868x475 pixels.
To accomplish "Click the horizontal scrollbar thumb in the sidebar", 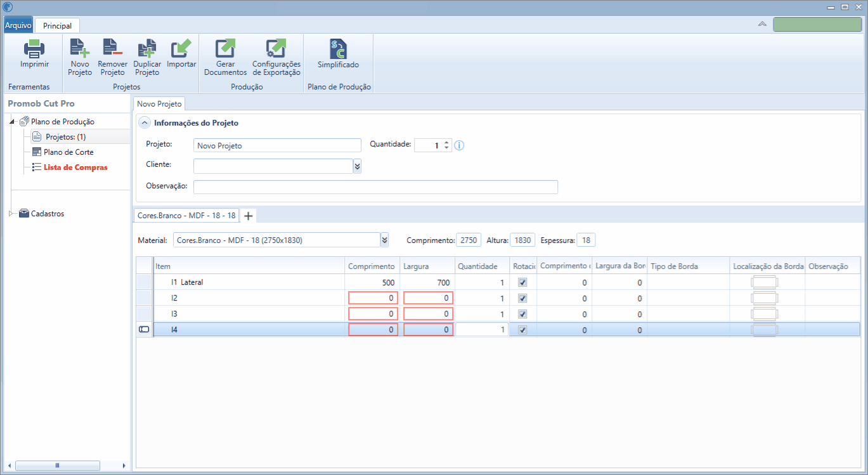I will 57,465.
